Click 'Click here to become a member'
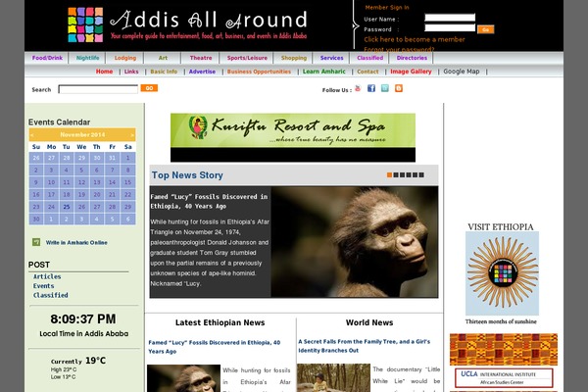 pos(415,39)
